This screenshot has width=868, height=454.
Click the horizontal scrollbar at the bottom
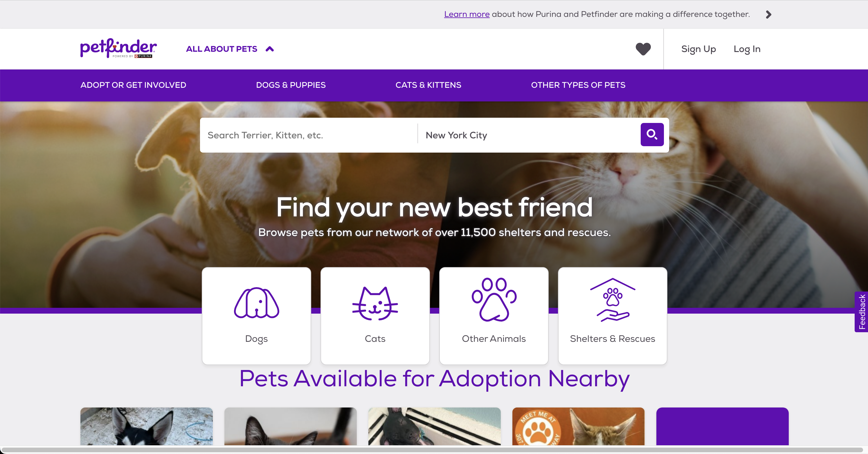pyautogui.click(x=432, y=449)
